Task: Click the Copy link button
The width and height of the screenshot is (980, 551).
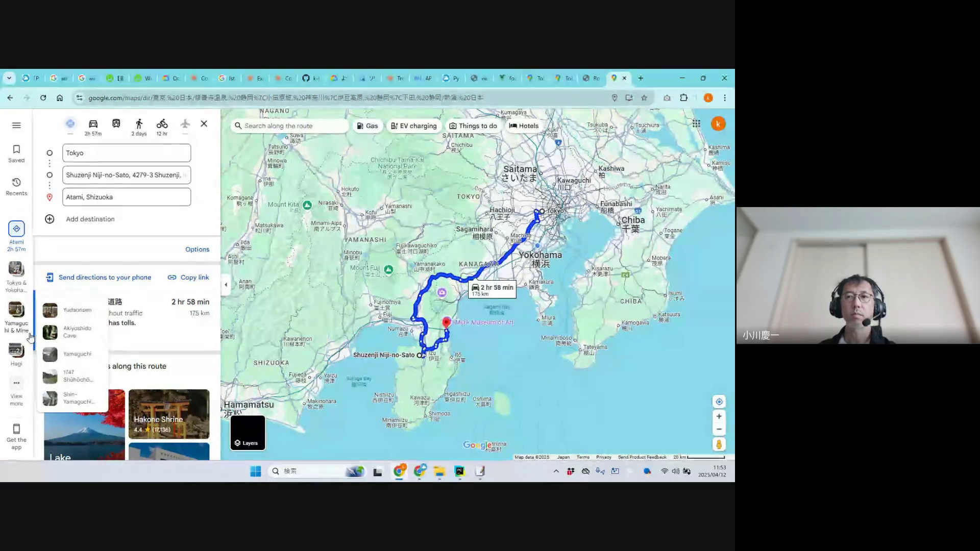Action: 188,278
